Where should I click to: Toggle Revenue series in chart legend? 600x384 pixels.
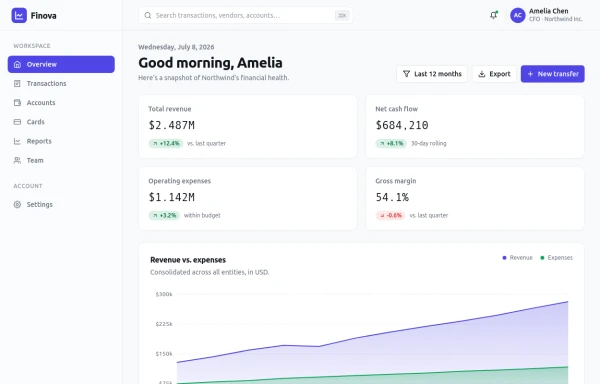pos(517,257)
